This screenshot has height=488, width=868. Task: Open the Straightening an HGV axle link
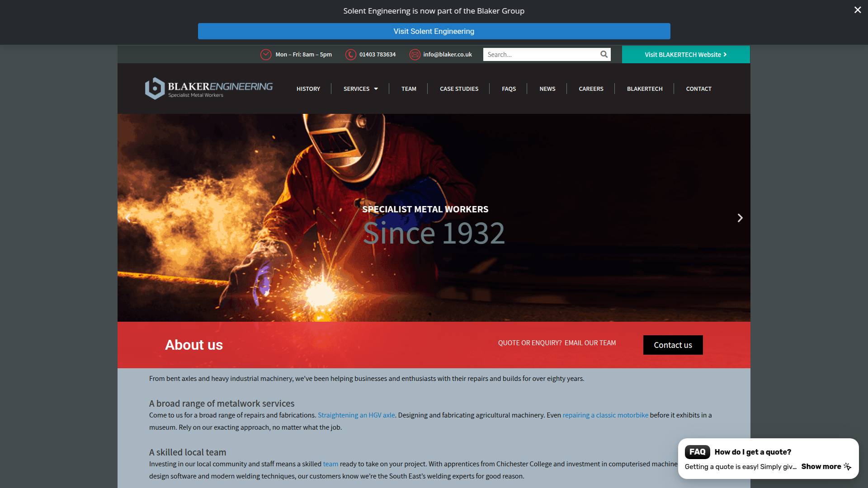click(356, 414)
